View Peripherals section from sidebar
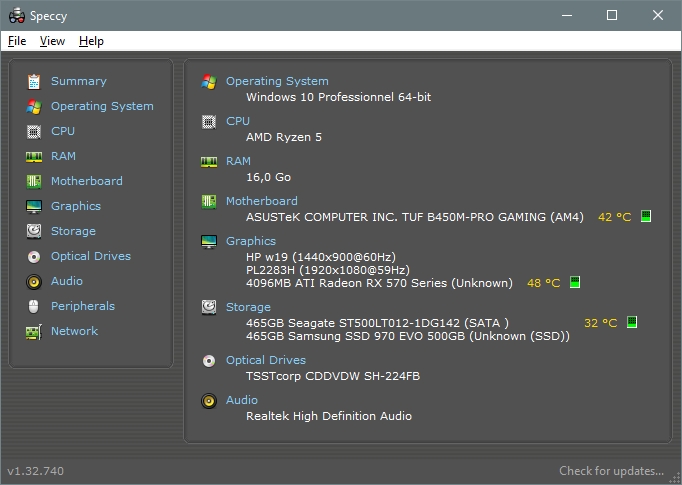 point(83,306)
